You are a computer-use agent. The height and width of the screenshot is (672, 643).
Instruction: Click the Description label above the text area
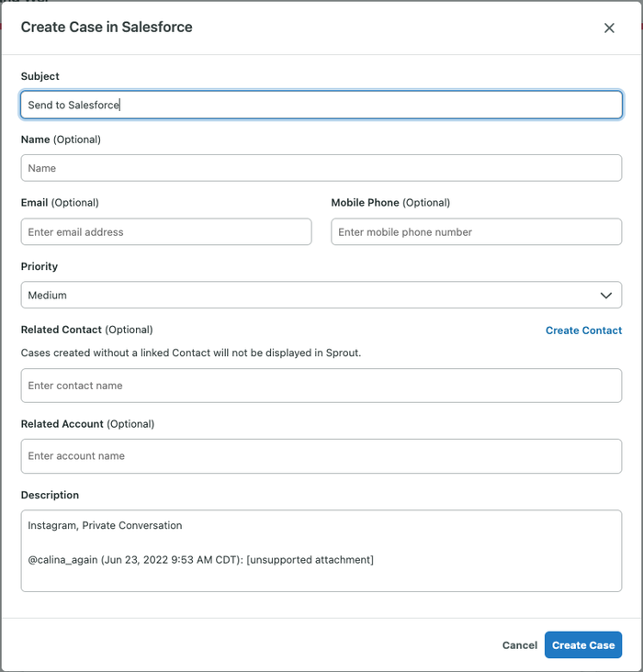coord(50,495)
